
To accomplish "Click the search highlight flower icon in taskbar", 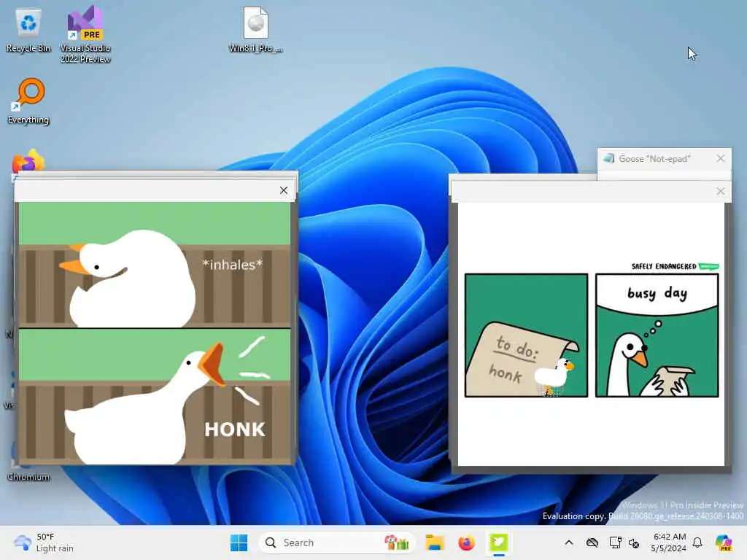I will point(396,542).
